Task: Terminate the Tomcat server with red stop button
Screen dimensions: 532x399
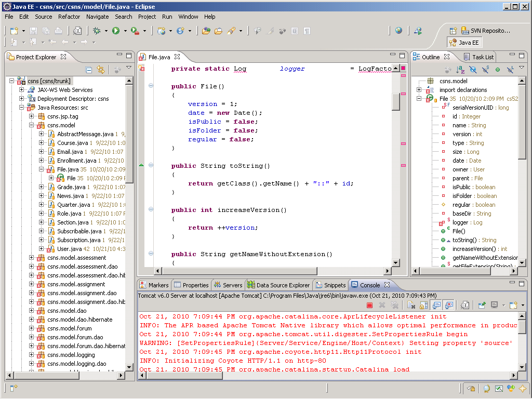Action: (x=370, y=305)
